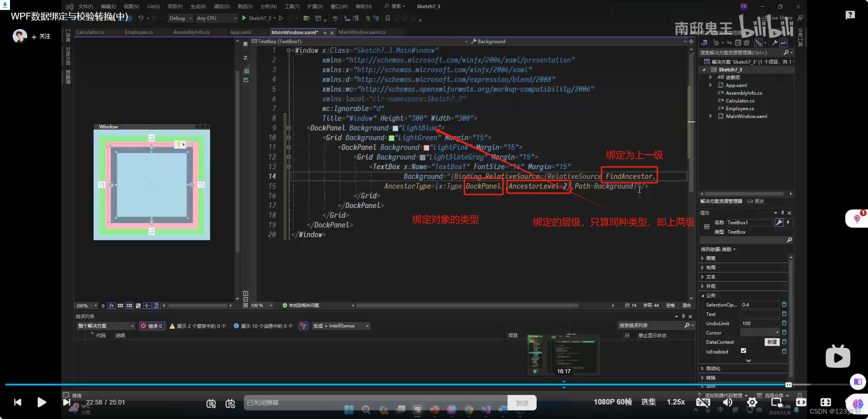Click the bookmark toolbar icon
Viewport: 868px width, 419px height.
tap(387, 18)
